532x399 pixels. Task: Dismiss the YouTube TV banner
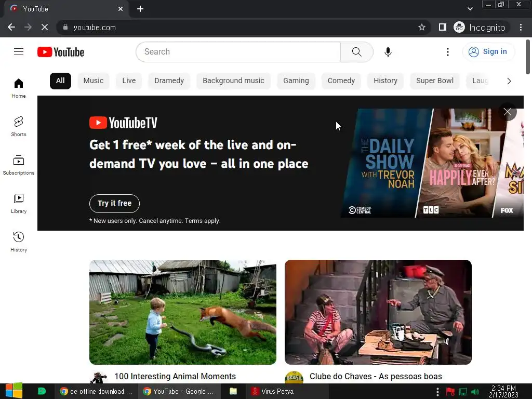point(507,112)
